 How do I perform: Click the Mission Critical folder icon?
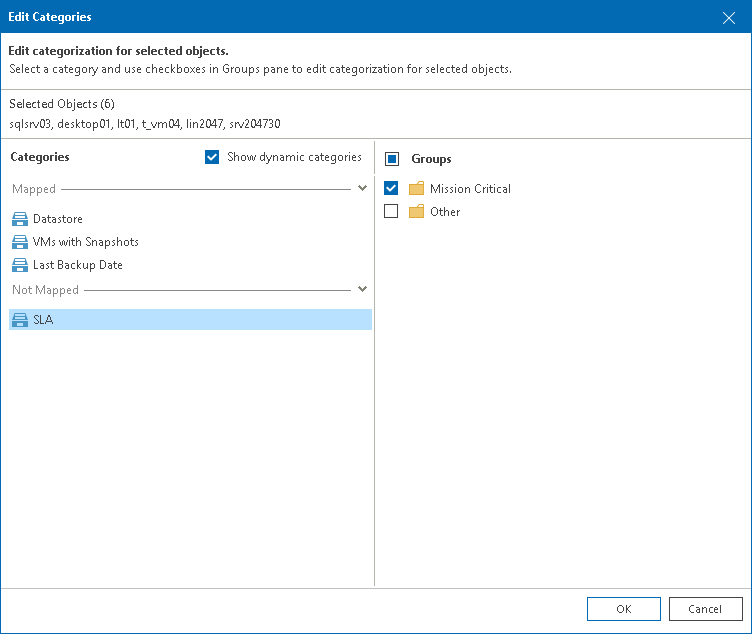point(416,188)
